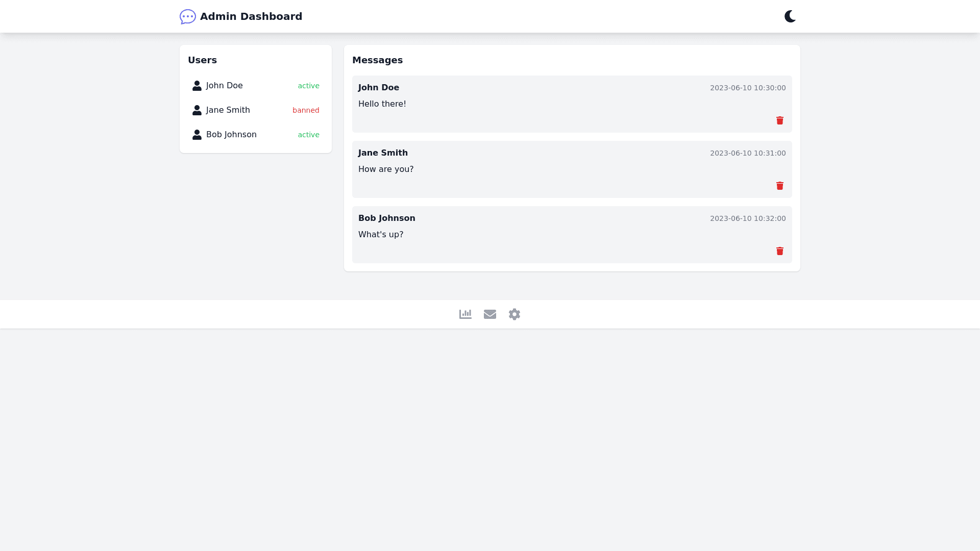Click the Admin Dashboard title
Screen dimensions: 980x551
click(x=251, y=16)
